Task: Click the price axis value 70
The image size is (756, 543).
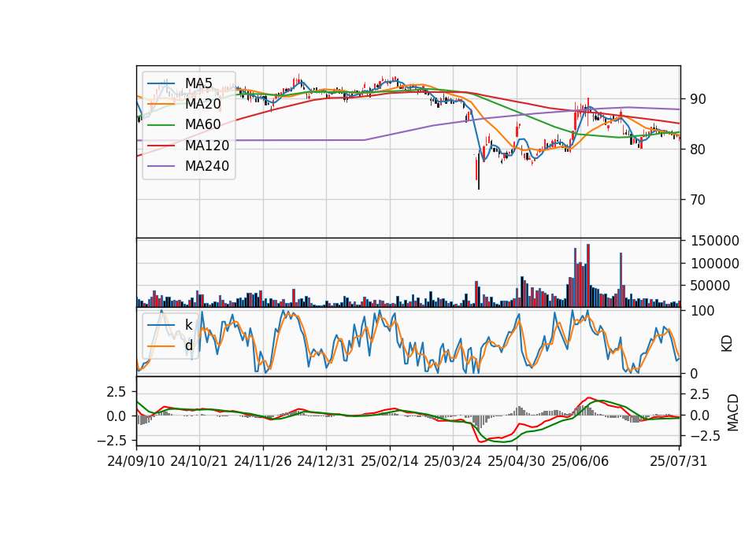Action: tap(698, 199)
